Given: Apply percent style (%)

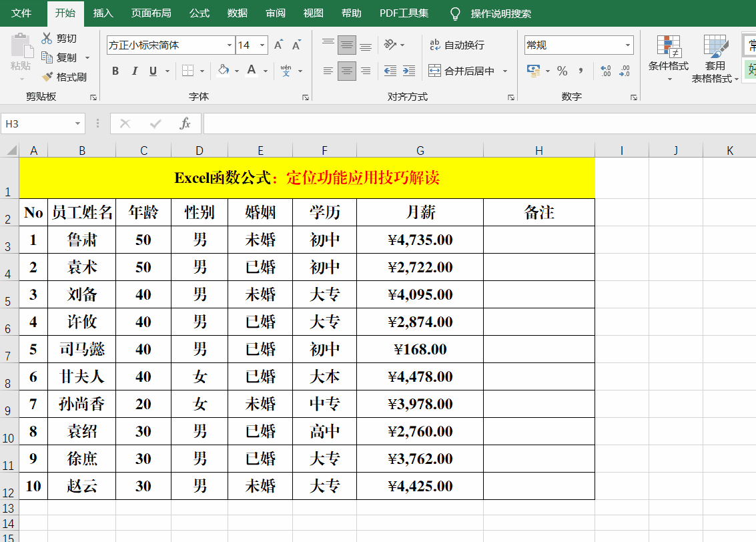Looking at the screenshot, I should click(562, 71).
